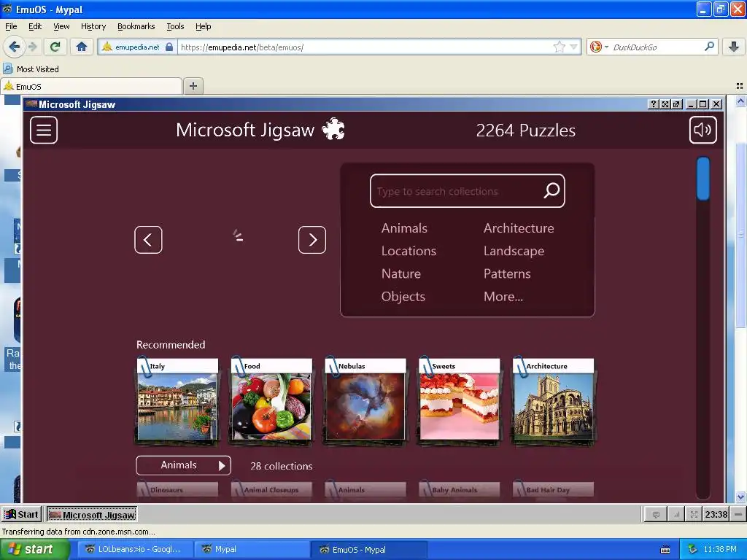Click the EmuOS tray chat bubble icon
The image size is (747, 560).
[656, 514]
